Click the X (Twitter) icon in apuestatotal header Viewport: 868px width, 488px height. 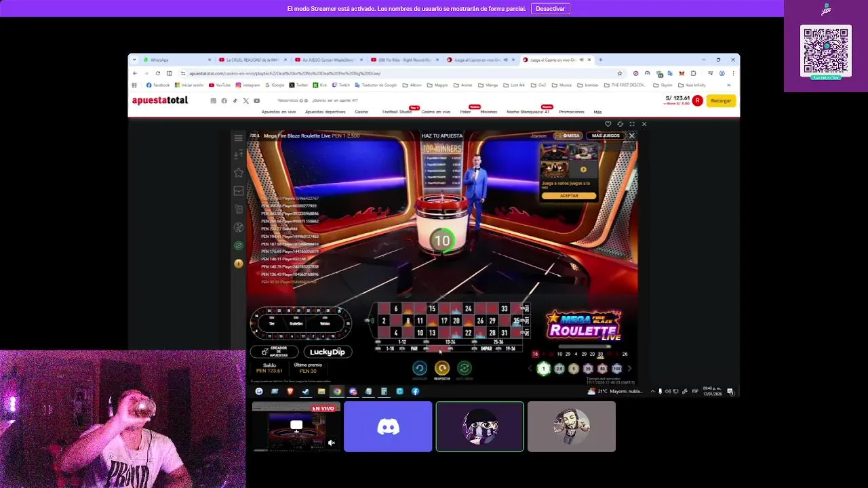(x=245, y=101)
